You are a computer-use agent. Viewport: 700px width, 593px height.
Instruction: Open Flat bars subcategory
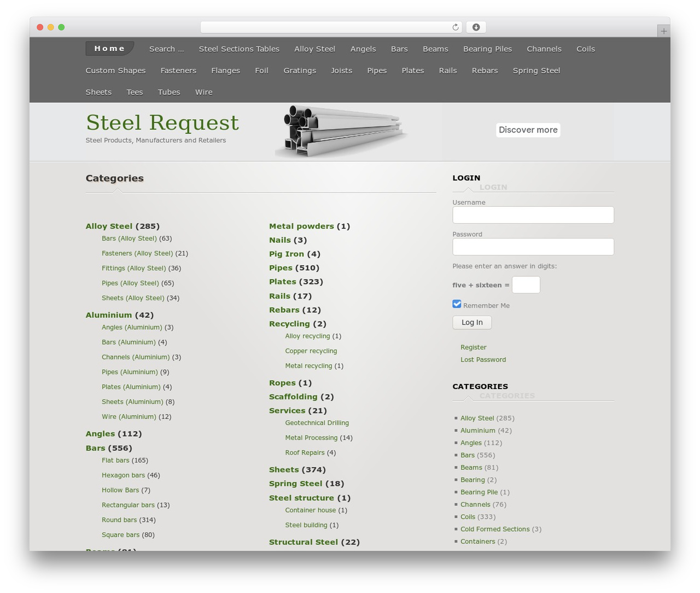click(x=115, y=461)
